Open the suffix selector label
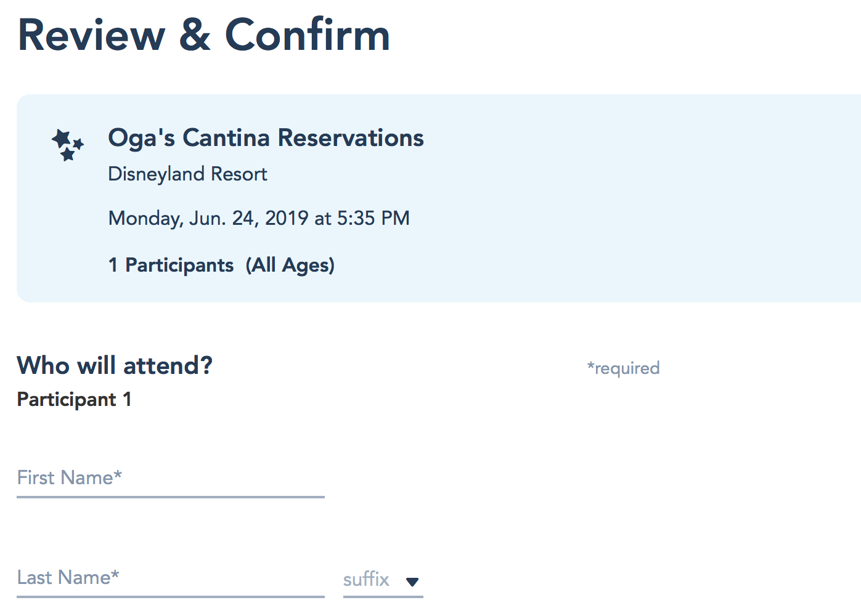This screenshot has height=616, width=861. click(366, 580)
